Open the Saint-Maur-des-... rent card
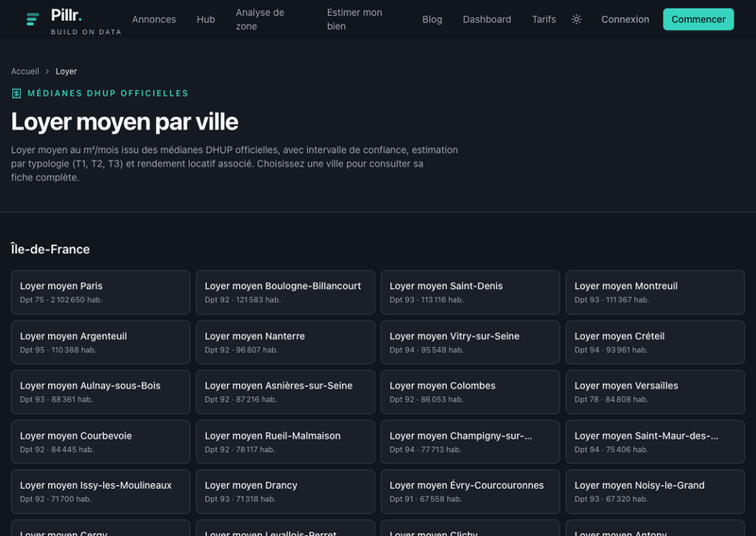756x536 pixels. pos(655,441)
